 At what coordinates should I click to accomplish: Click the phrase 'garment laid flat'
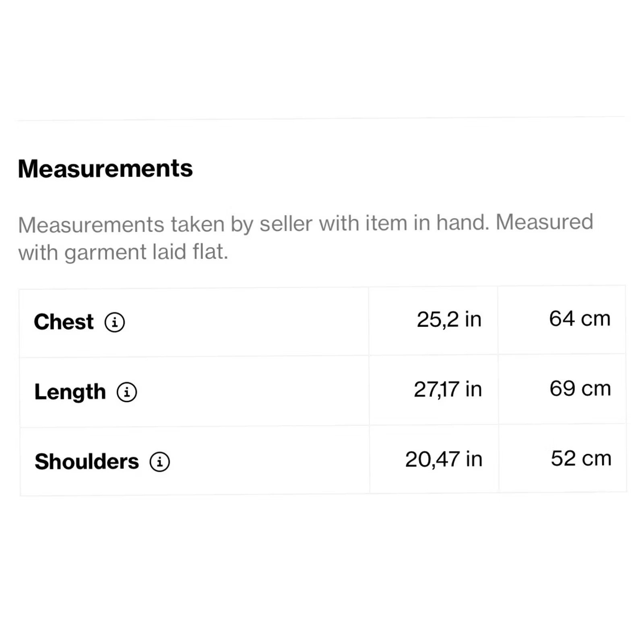(x=147, y=253)
